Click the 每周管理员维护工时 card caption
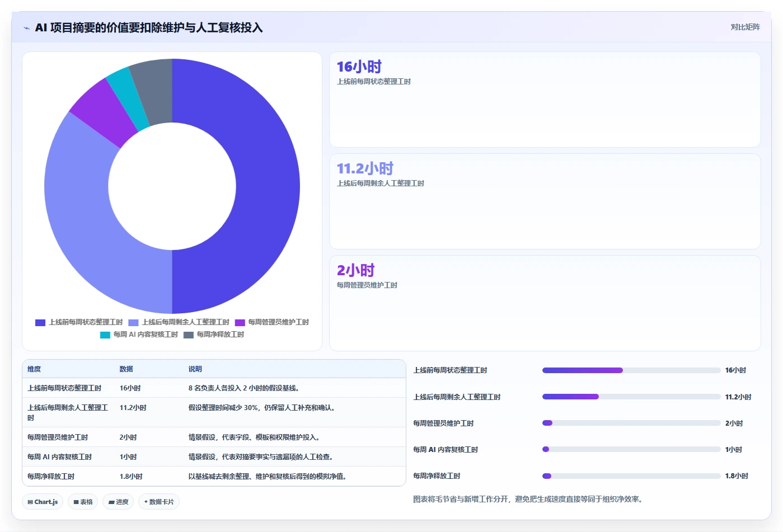This screenshot has width=783, height=532. coord(367,285)
